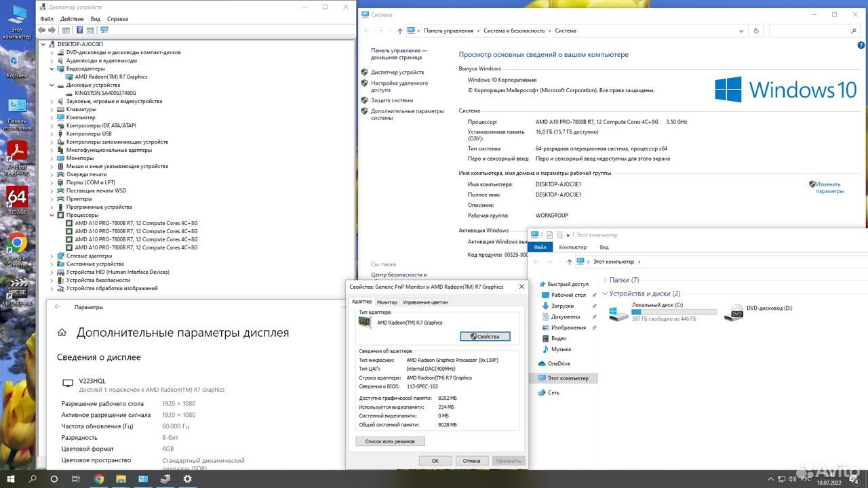Viewport: 868px width, 488px height.
Task: Click Дополнительные параметры системы link
Action: click(408, 114)
